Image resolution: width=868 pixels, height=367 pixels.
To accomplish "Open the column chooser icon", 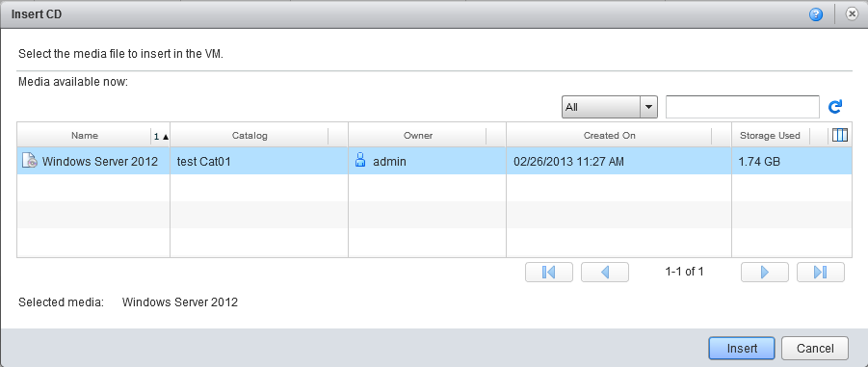I will [840, 135].
